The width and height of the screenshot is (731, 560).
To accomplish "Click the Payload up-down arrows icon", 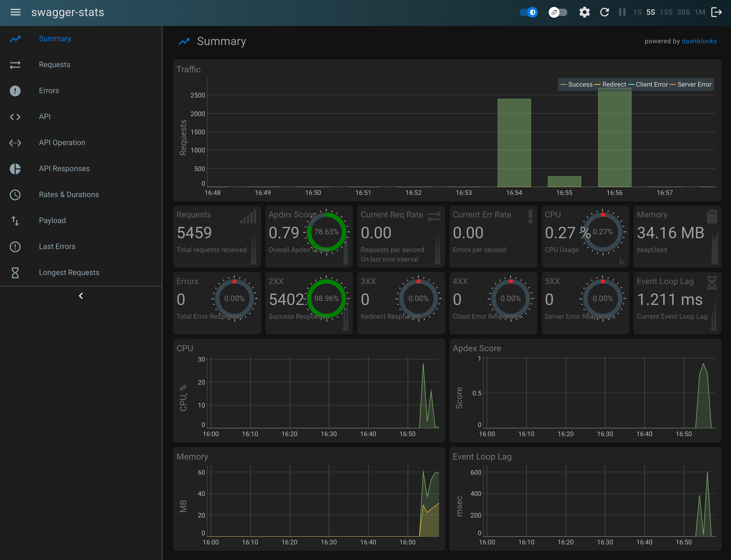I will (x=15, y=221).
